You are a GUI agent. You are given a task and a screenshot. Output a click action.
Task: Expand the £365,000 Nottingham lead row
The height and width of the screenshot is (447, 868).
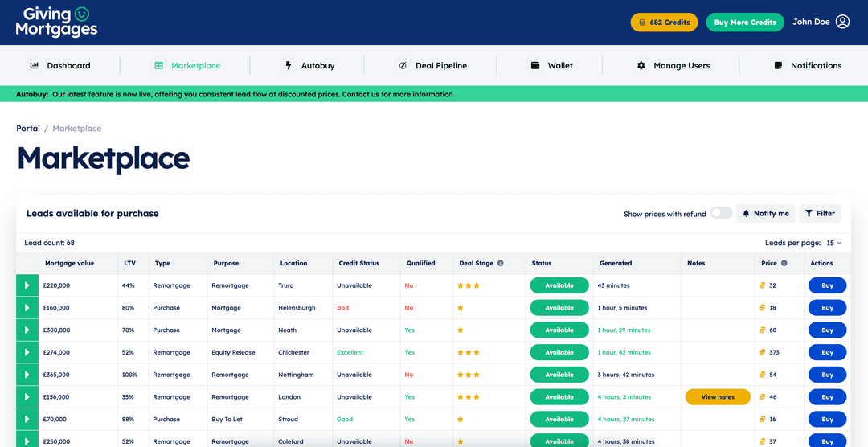pyautogui.click(x=27, y=375)
